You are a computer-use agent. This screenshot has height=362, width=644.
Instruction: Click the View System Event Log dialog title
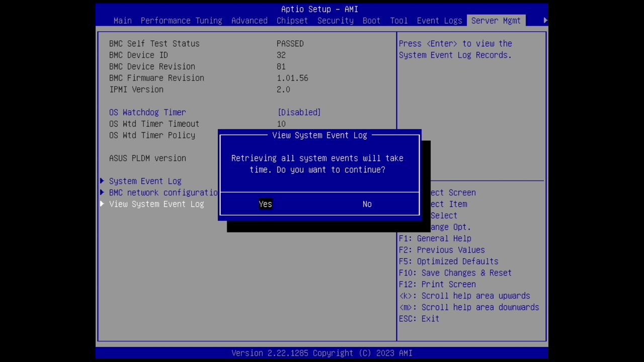coord(319,135)
